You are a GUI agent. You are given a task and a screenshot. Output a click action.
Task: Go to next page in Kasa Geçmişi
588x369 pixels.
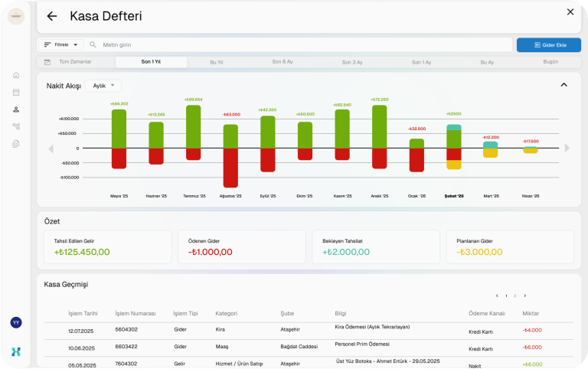525,296
